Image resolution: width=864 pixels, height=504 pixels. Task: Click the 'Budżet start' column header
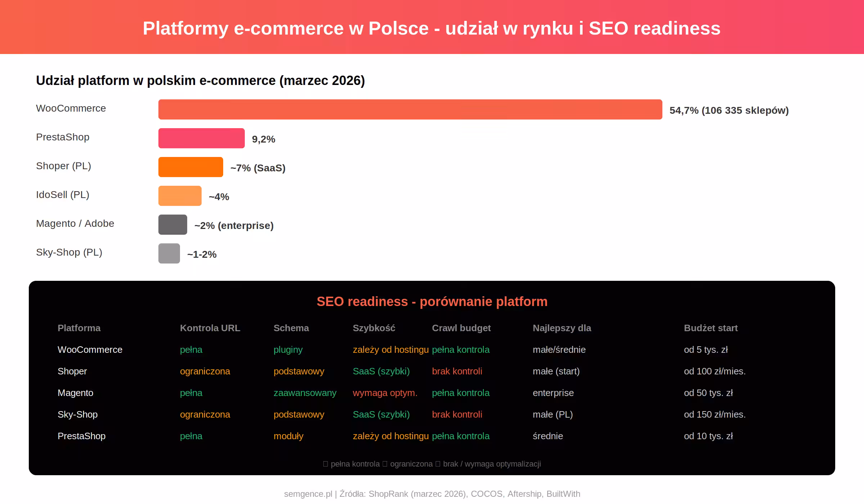[x=711, y=328]
